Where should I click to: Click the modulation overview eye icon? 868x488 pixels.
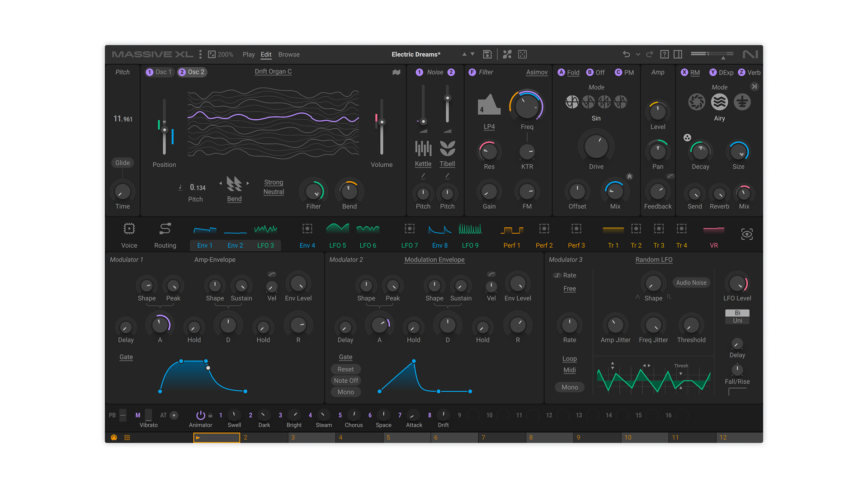click(747, 234)
